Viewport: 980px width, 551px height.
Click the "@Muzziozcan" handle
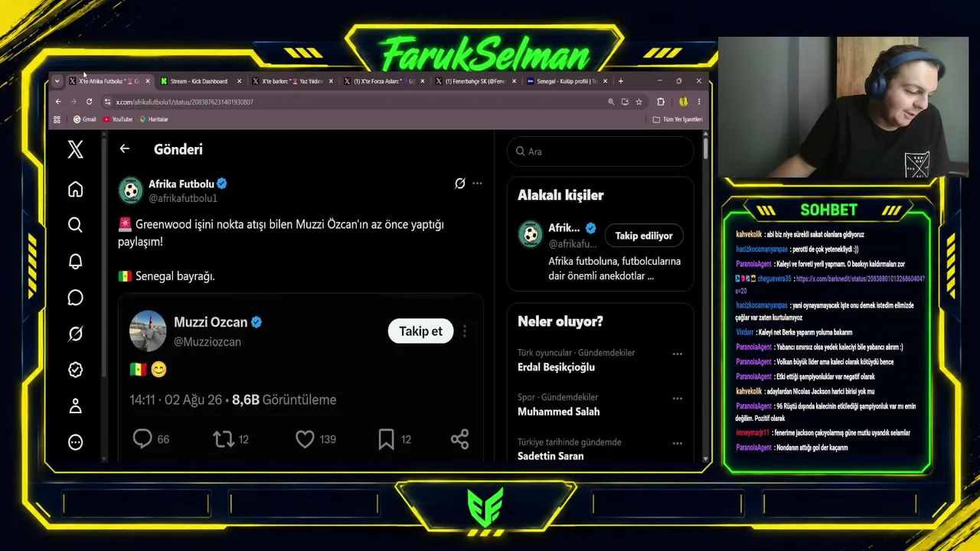(207, 342)
